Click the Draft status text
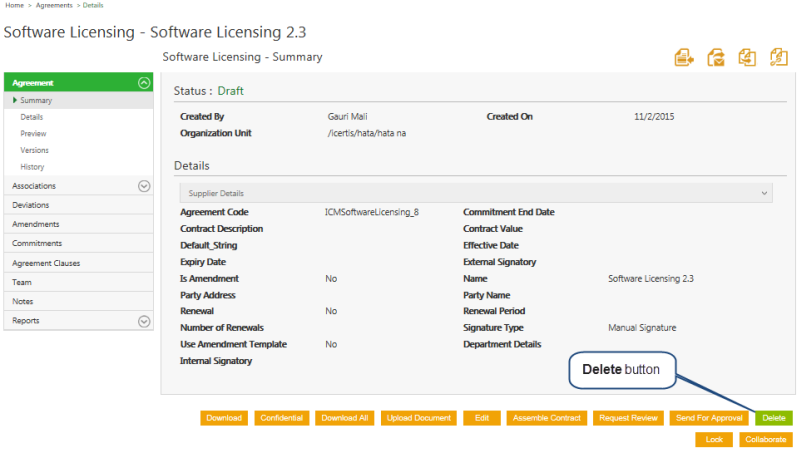 point(231,91)
